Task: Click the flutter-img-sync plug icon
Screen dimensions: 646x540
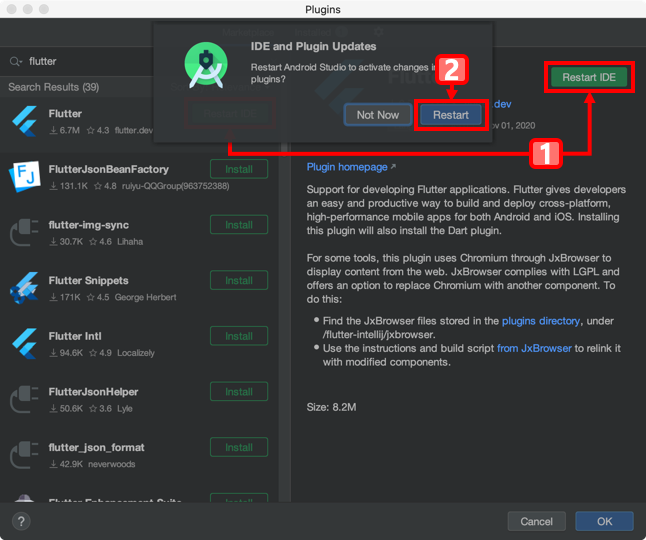Action: click(24, 232)
